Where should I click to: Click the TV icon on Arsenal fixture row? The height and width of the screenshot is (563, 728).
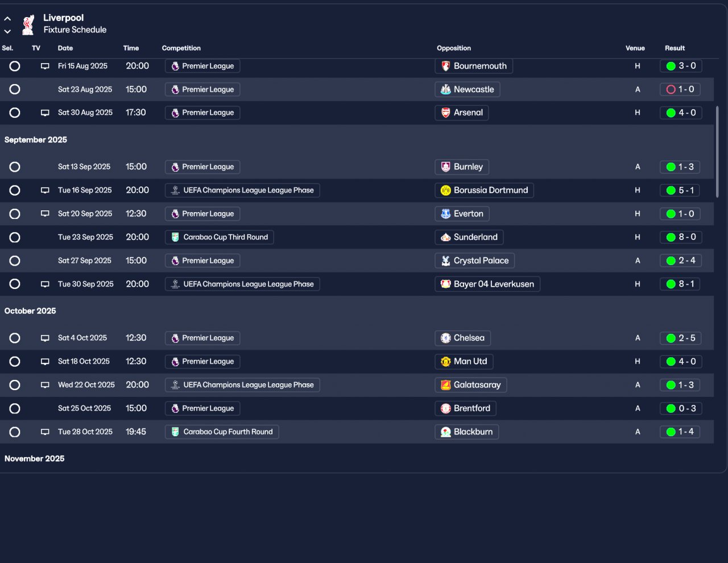(45, 113)
